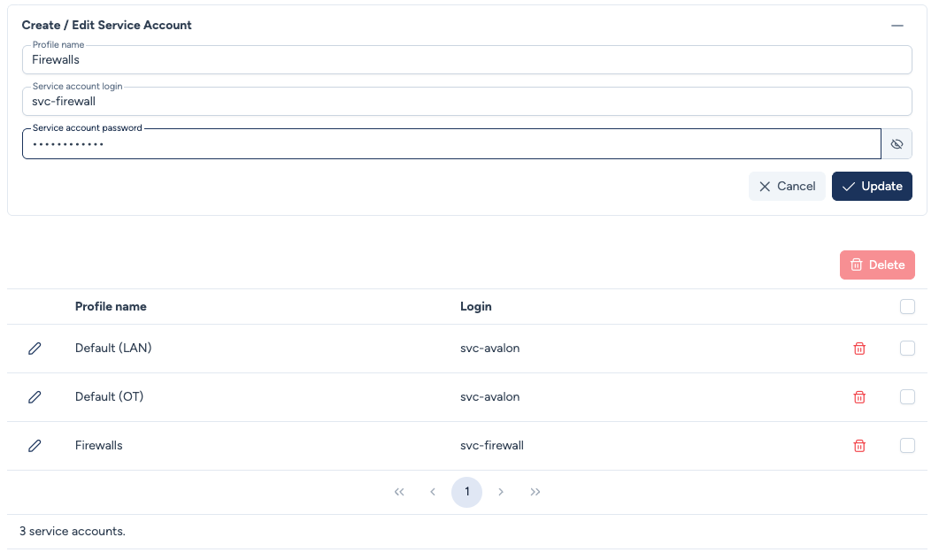Screen dimensions: 939x560
Task: Check the Default (LAN) row checkbox
Action: coord(907,349)
